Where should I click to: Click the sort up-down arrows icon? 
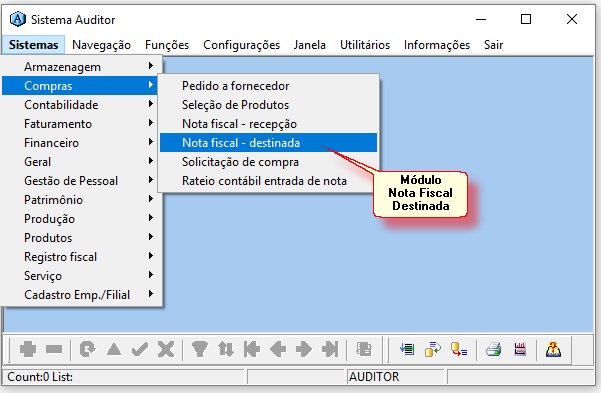click(226, 349)
